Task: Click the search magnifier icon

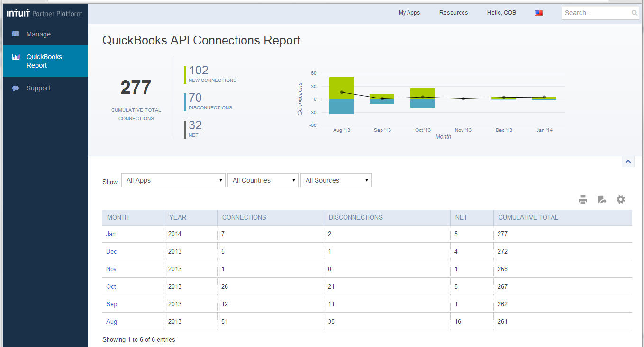Action: point(635,13)
